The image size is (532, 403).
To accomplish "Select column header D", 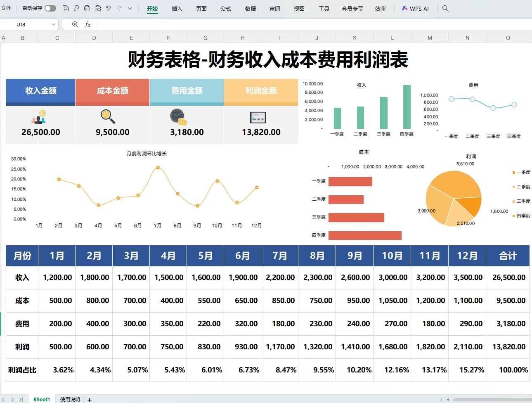I will coord(94,38).
